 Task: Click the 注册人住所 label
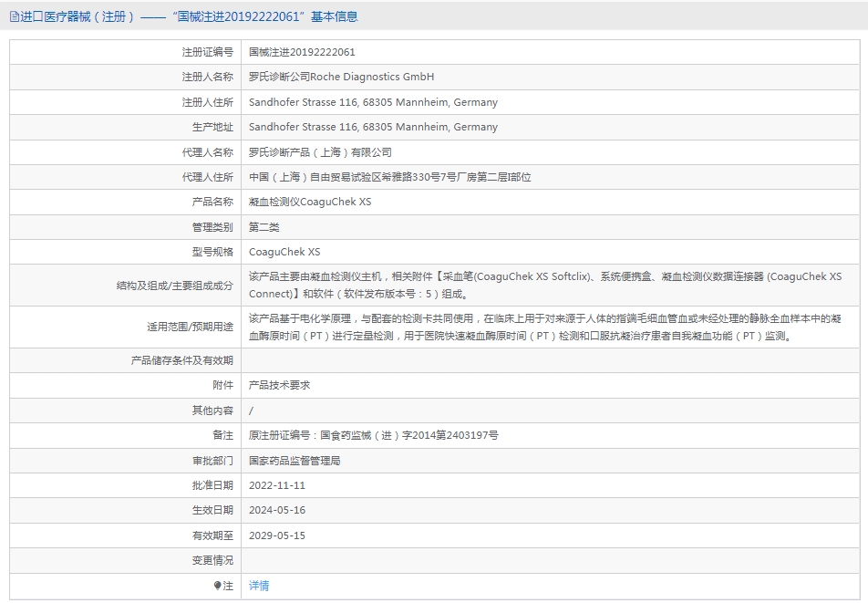coord(208,102)
